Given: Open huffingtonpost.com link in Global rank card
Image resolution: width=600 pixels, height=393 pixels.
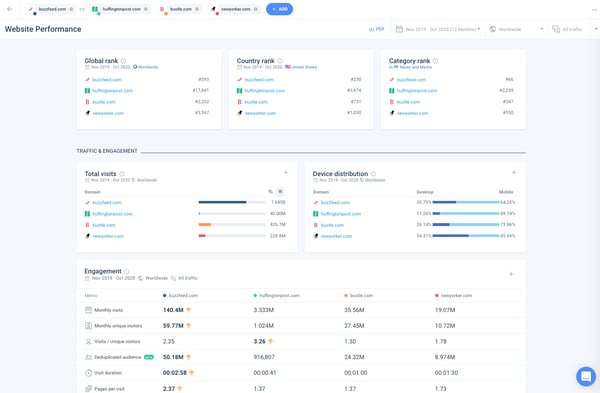Looking at the screenshot, I should [112, 91].
